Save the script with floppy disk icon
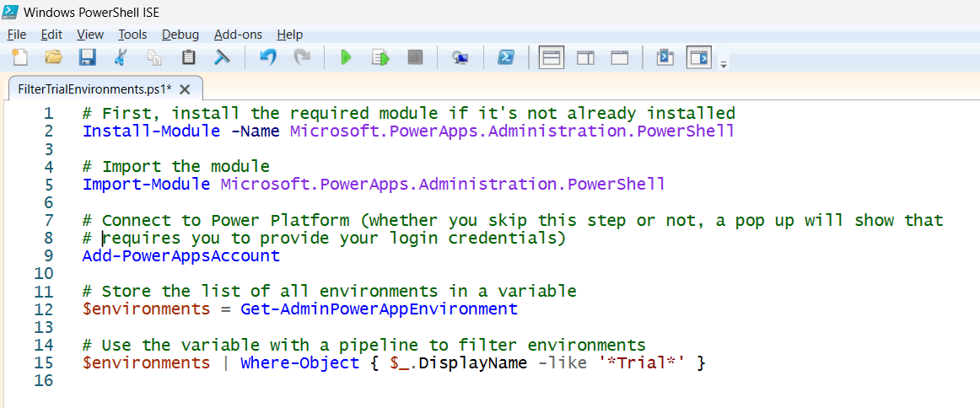The image size is (980, 408). pos(87,57)
